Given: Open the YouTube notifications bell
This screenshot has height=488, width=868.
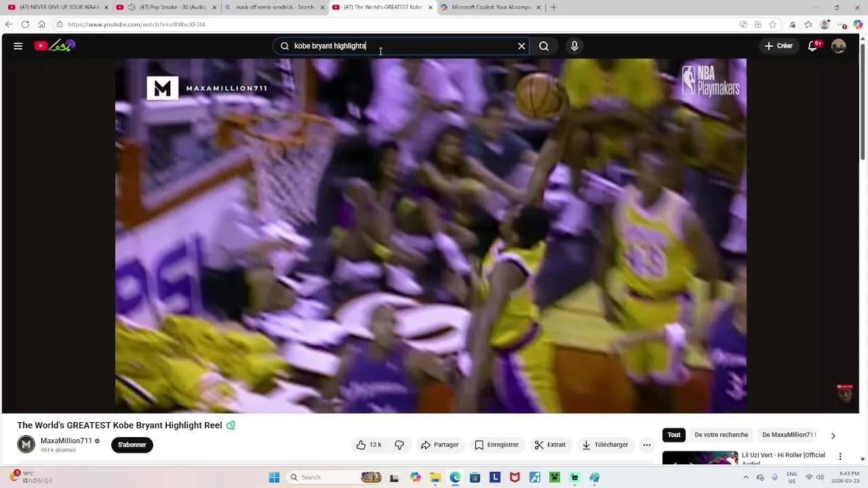Looking at the screenshot, I should tap(813, 46).
